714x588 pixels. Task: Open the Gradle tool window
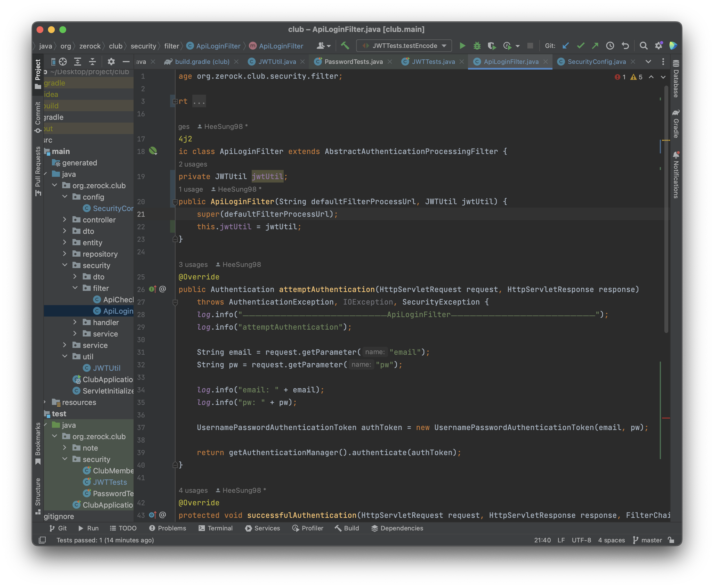676,124
